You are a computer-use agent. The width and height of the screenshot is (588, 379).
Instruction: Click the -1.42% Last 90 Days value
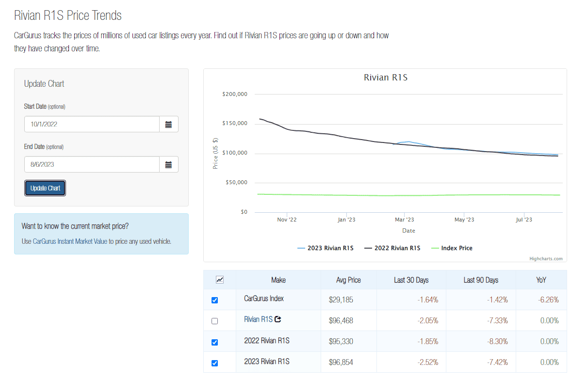point(497,300)
